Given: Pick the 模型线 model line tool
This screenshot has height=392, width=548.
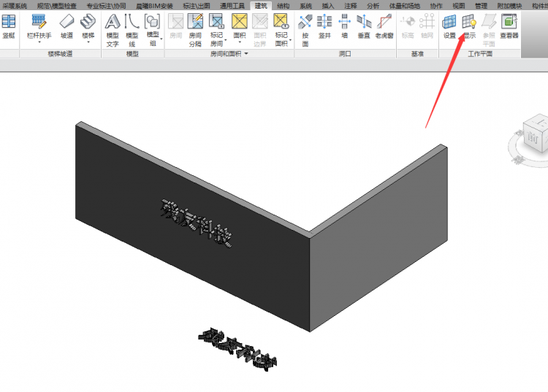Looking at the screenshot, I should click(132, 29).
